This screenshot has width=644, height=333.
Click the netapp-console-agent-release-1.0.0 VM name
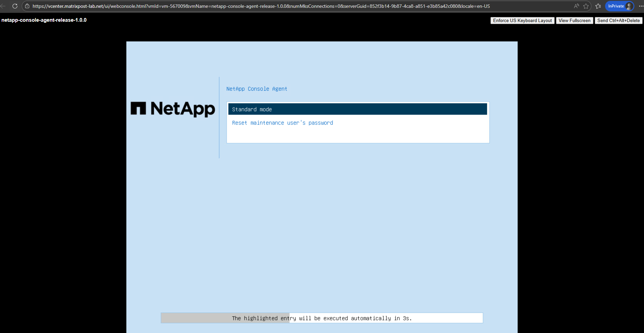tap(44, 20)
